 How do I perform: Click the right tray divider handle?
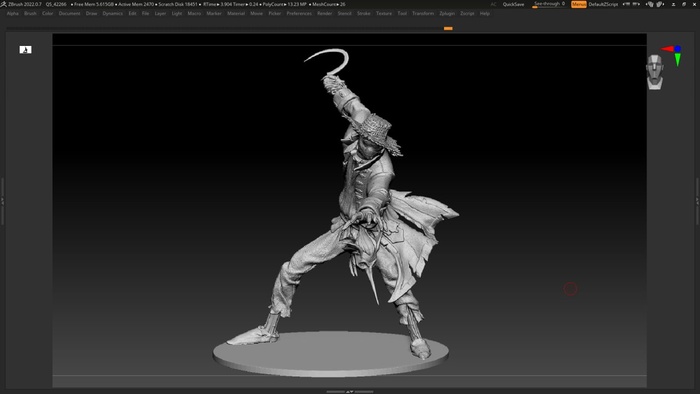(x=697, y=201)
